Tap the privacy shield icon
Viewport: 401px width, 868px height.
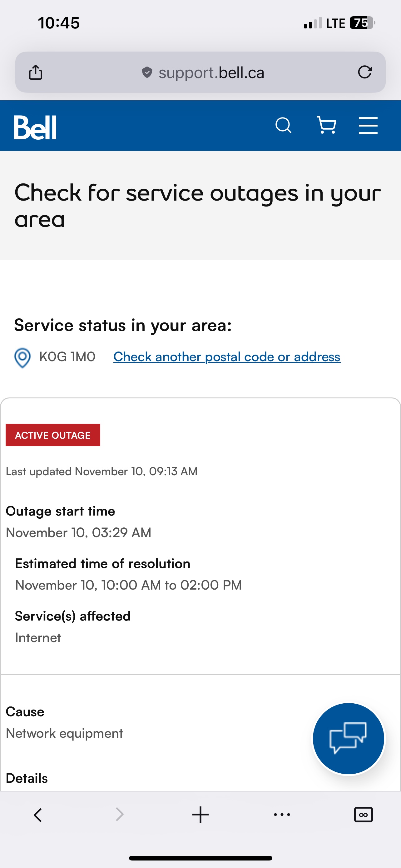(147, 72)
